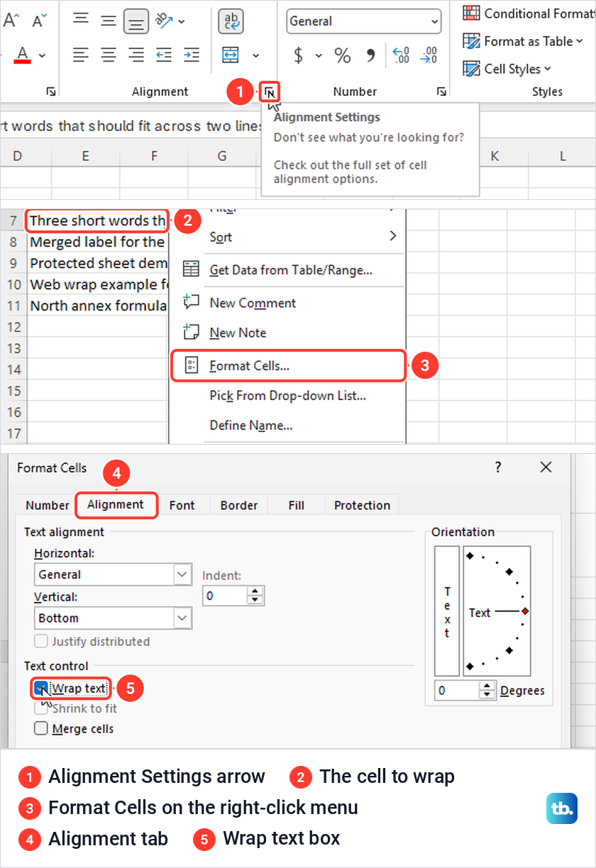Toggle the Wrap text checkbox

42,688
